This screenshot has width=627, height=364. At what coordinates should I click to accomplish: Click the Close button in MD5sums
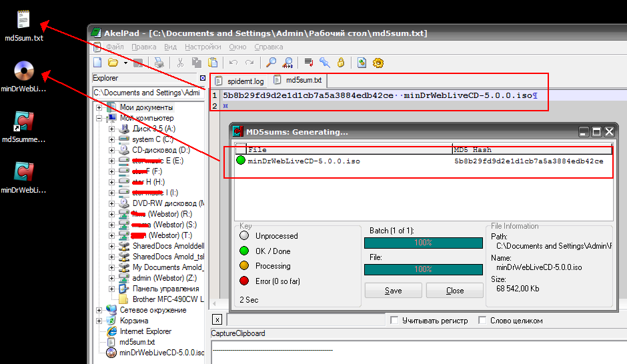point(455,291)
